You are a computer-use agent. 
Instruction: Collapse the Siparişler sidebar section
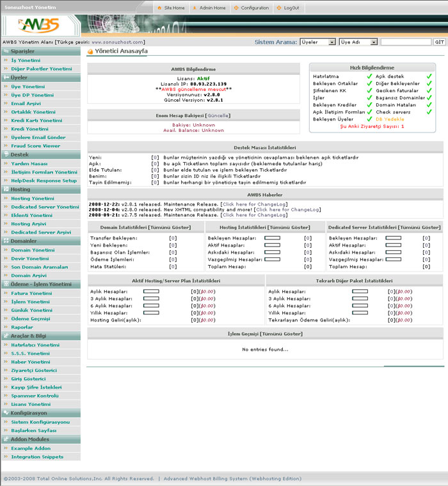pyautogui.click(x=41, y=51)
